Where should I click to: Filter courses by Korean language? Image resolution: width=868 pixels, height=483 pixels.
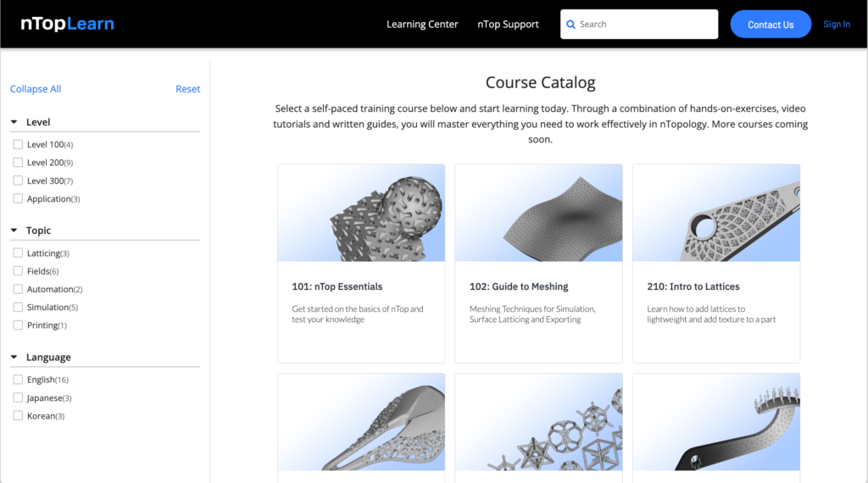point(18,416)
